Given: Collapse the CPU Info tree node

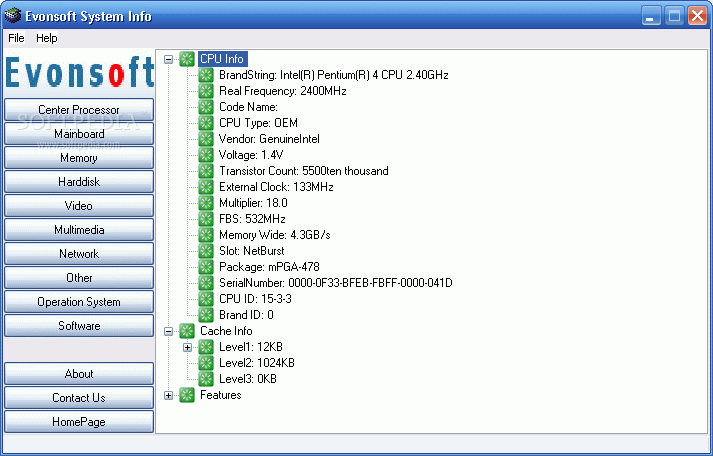Looking at the screenshot, I should coord(169,59).
